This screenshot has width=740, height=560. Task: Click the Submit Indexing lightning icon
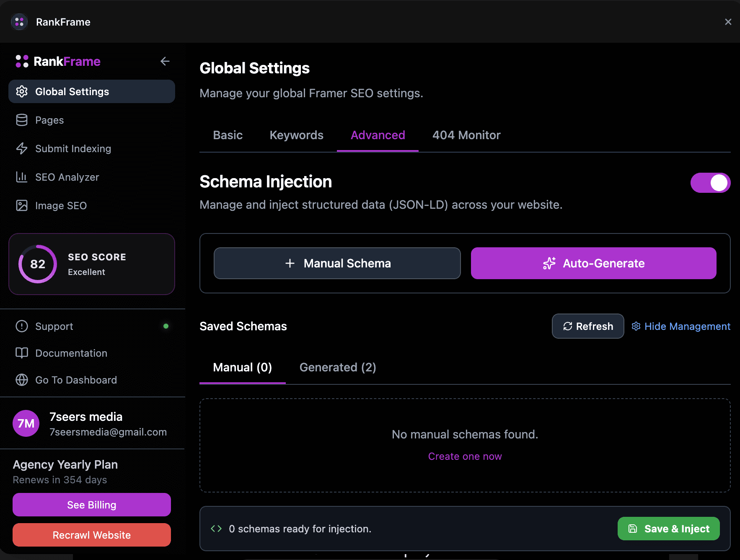pos(22,148)
